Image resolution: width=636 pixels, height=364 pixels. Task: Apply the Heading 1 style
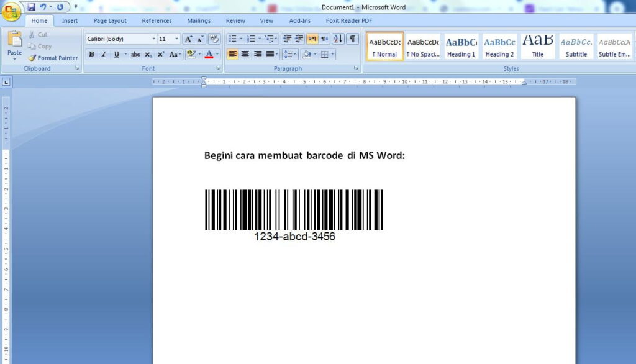[x=461, y=46]
